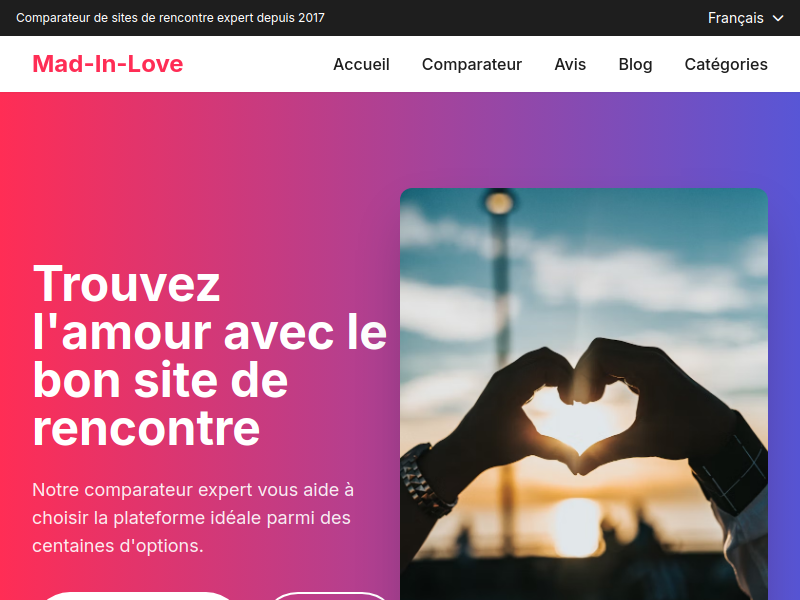Click the plaid sleeve cuff in the photo
This screenshot has width=800, height=600.
(x=731, y=474)
